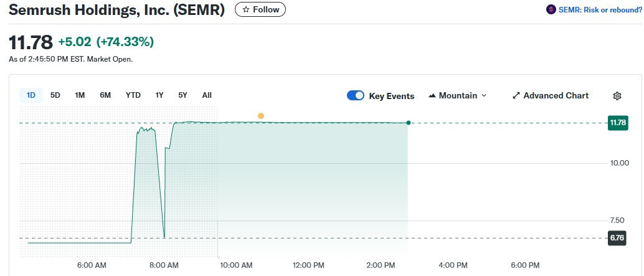The height and width of the screenshot is (276, 644).
Task: Click the orange key event dot
Action: pos(260,116)
